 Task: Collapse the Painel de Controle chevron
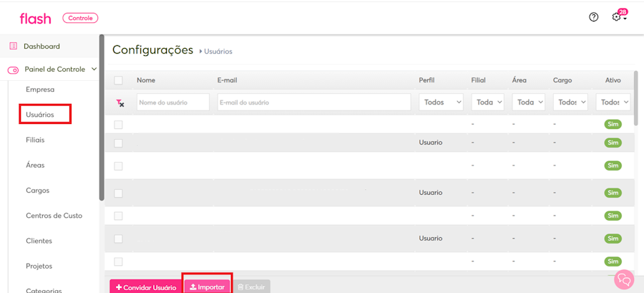94,69
